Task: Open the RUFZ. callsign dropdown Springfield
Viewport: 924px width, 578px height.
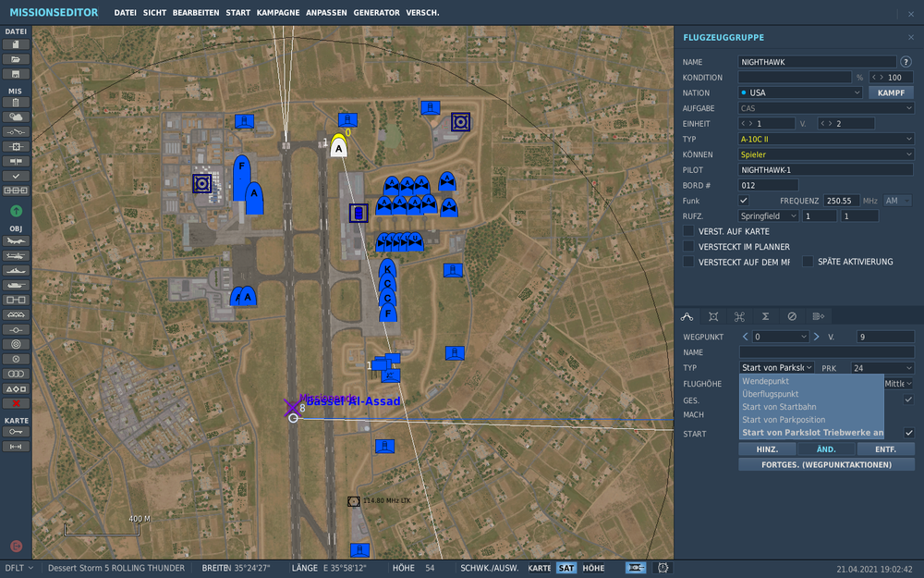Action: 769,216
